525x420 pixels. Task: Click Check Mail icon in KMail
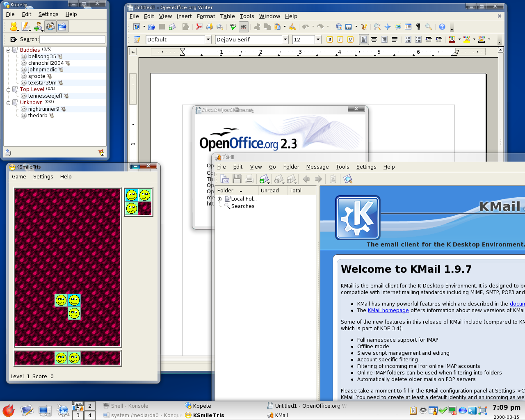(264, 179)
